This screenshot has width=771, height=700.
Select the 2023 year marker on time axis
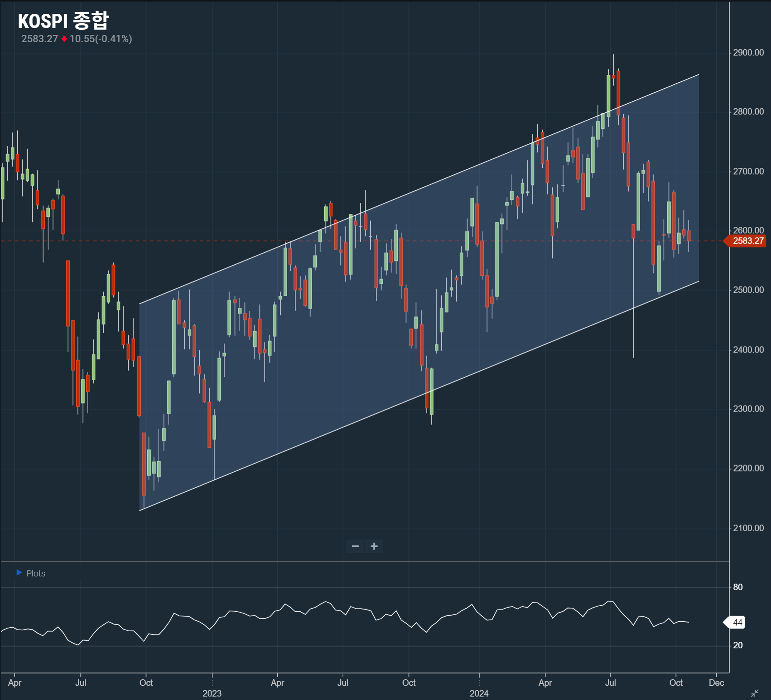212,693
